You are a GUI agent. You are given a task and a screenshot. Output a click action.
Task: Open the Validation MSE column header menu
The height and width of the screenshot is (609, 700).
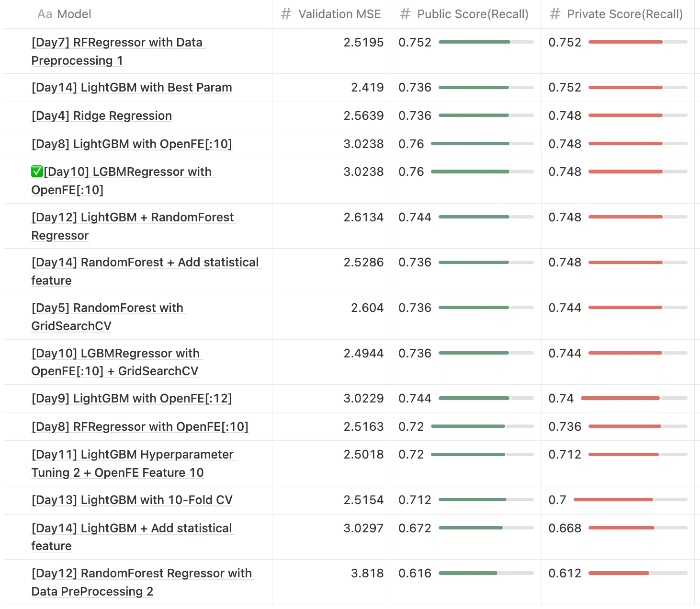pyautogui.click(x=339, y=14)
